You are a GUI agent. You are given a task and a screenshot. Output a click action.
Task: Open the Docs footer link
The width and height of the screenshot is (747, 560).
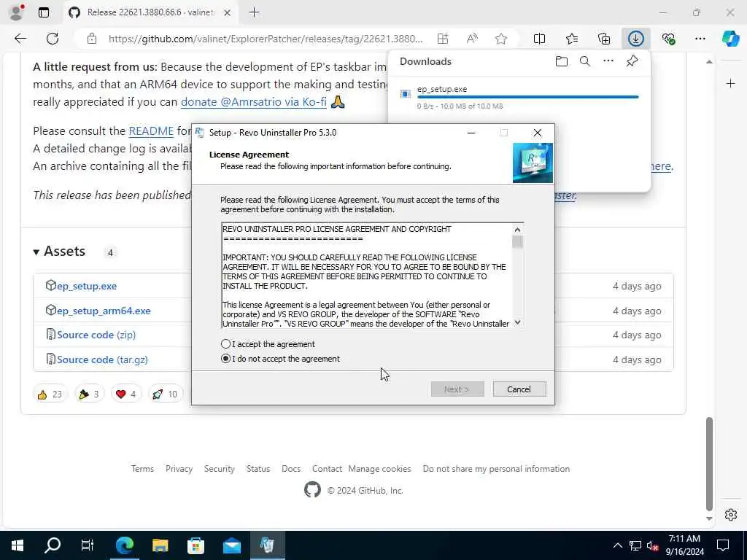(291, 469)
